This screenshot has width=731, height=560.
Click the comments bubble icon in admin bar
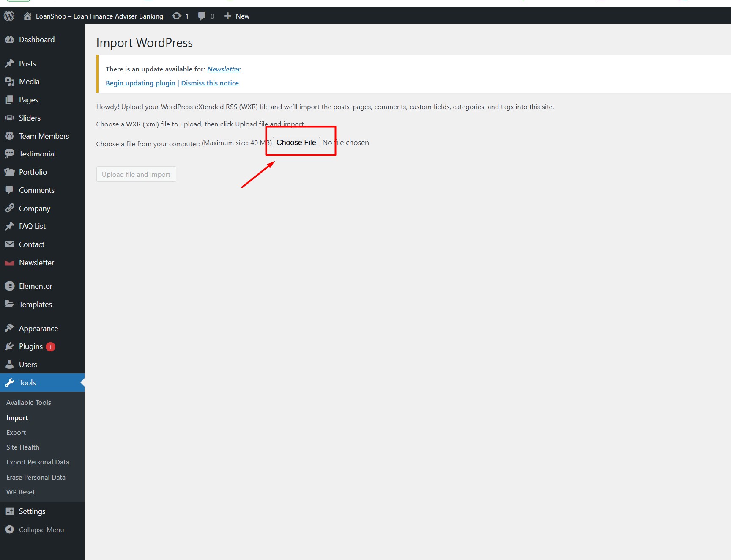click(202, 16)
